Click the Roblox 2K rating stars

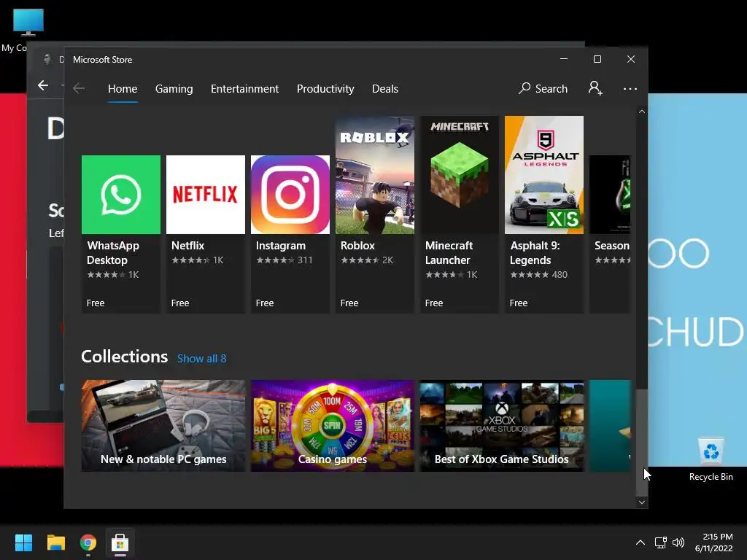tap(360, 260)
